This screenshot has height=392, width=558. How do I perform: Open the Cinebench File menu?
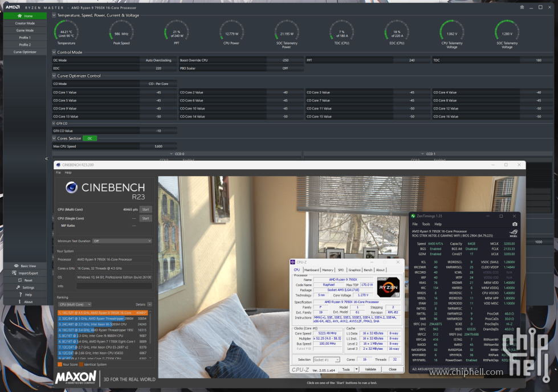[x=58, y=173]
